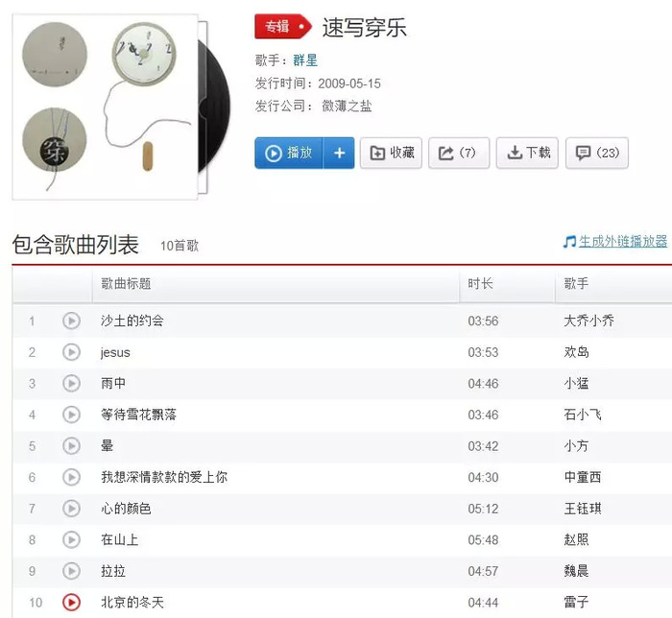Open singer 王钰琪

point(583,509)
